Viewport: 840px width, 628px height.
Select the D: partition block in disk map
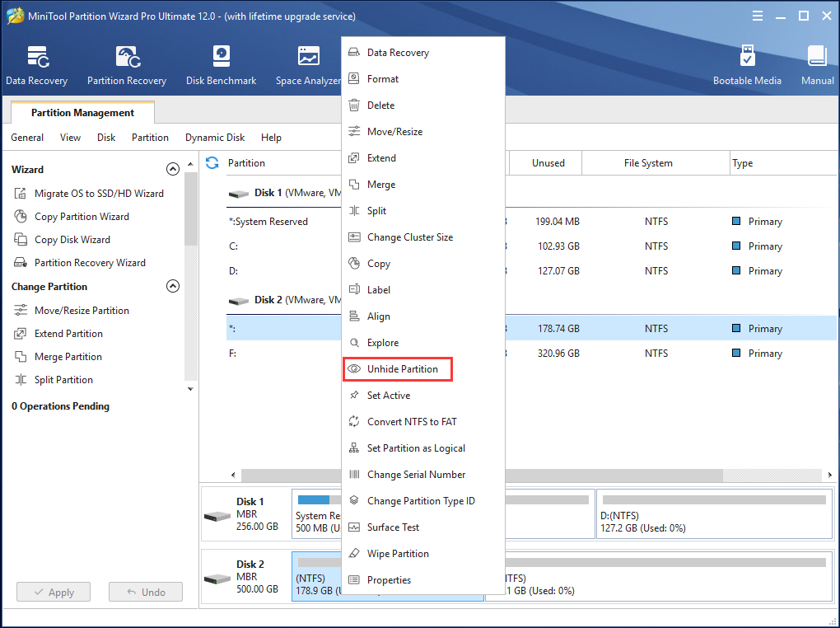[713, 514]
